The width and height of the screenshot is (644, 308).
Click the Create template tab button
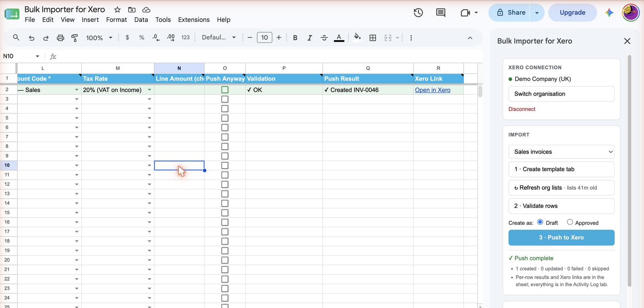(x=561, y=169)
